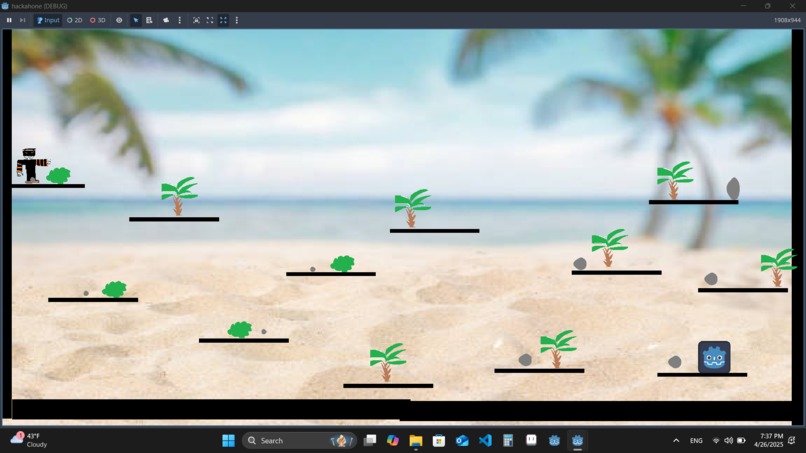The height and width of the screenshot is (453, 806).
Task: Open the volume speaker icon
Action: pos(728,441)
